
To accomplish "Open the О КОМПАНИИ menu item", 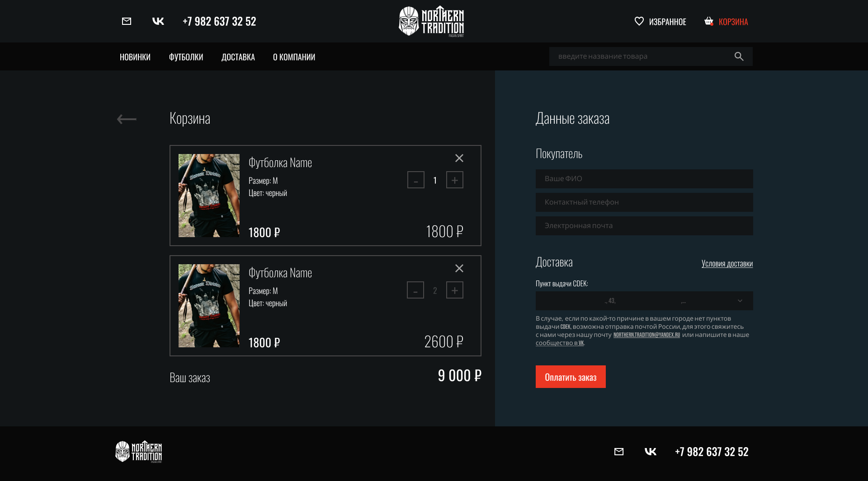I will pos(294,57).
